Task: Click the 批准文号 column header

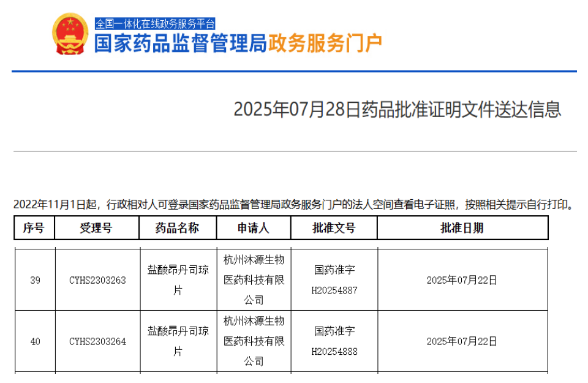Action: pos(334,228)
